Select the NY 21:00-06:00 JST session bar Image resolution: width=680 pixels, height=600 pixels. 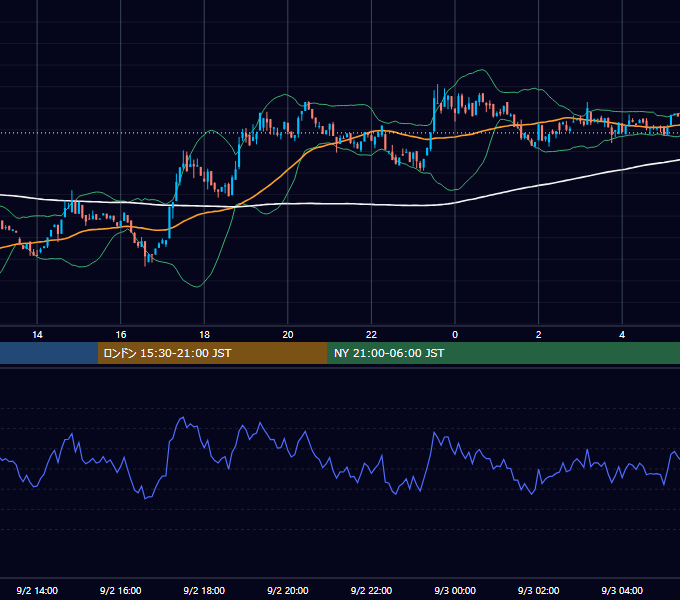503,353
